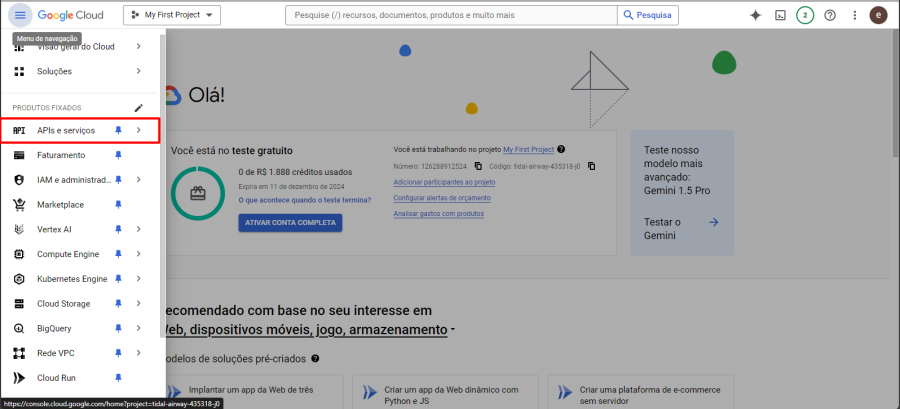Click the edit pencil for pinned products
Screen dimensions: 900x409
click(138, 108)
